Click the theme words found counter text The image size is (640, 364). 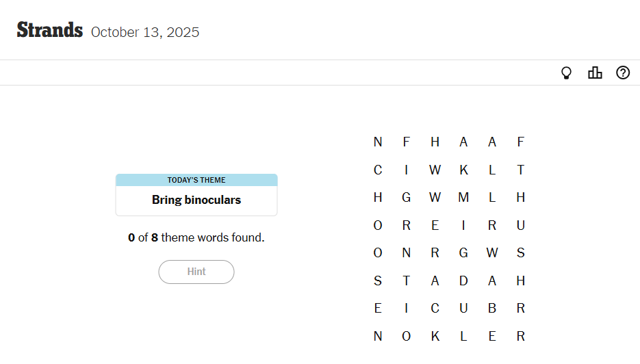[x=196, y=237]
